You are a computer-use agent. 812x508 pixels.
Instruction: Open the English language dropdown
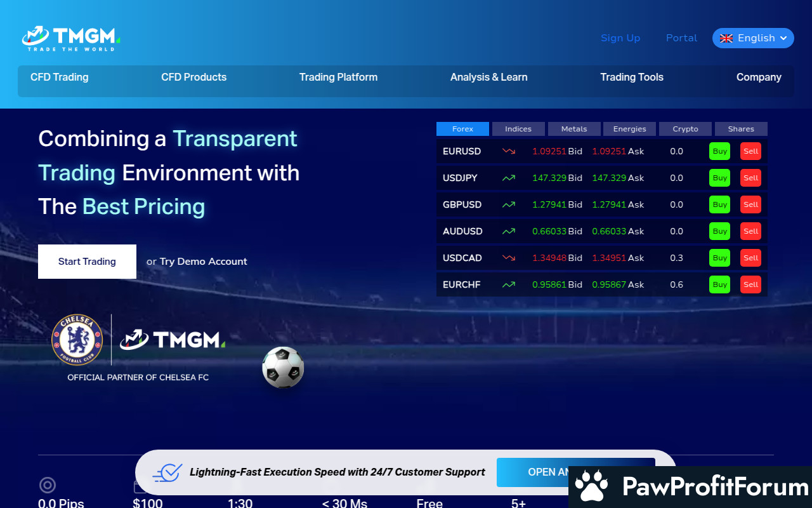coord(753,38)
